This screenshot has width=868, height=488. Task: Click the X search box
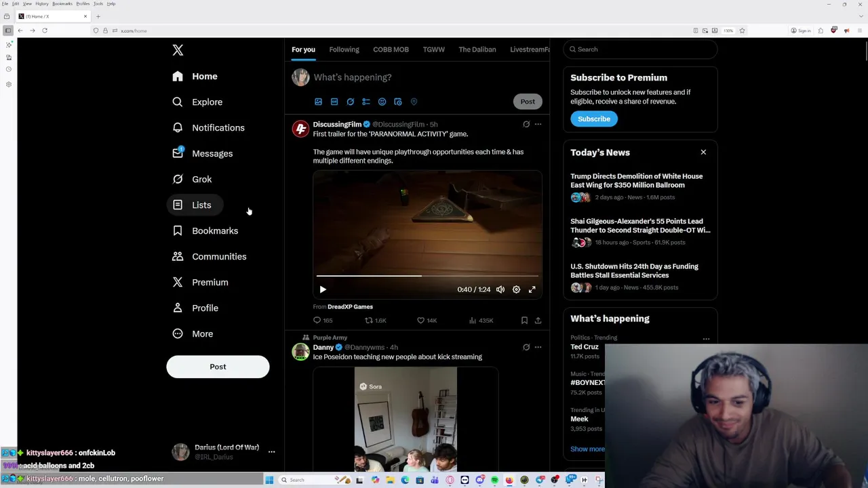(640, 49)
